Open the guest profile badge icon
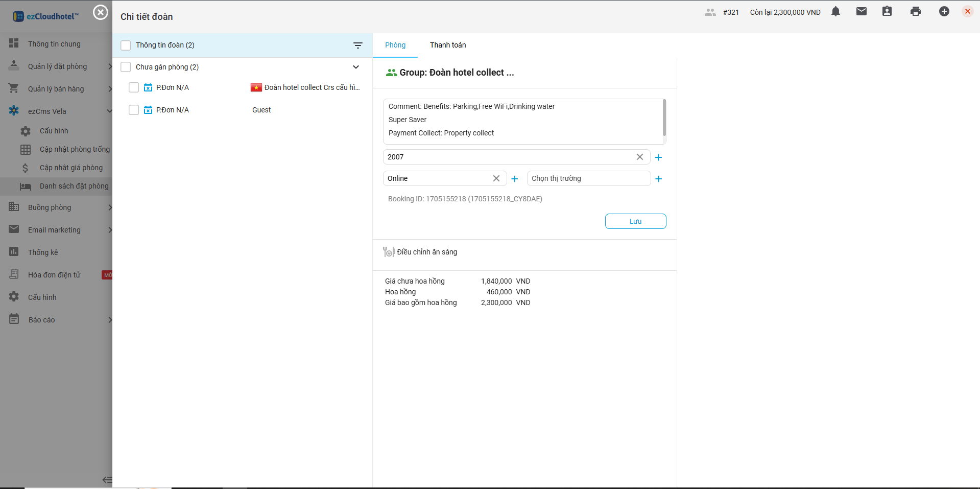 887,12
